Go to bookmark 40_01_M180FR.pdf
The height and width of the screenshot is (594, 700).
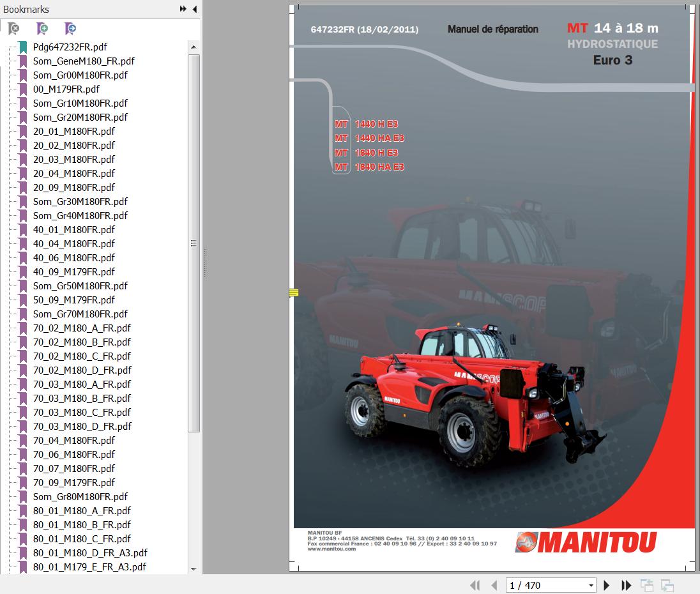pos(73,230)
